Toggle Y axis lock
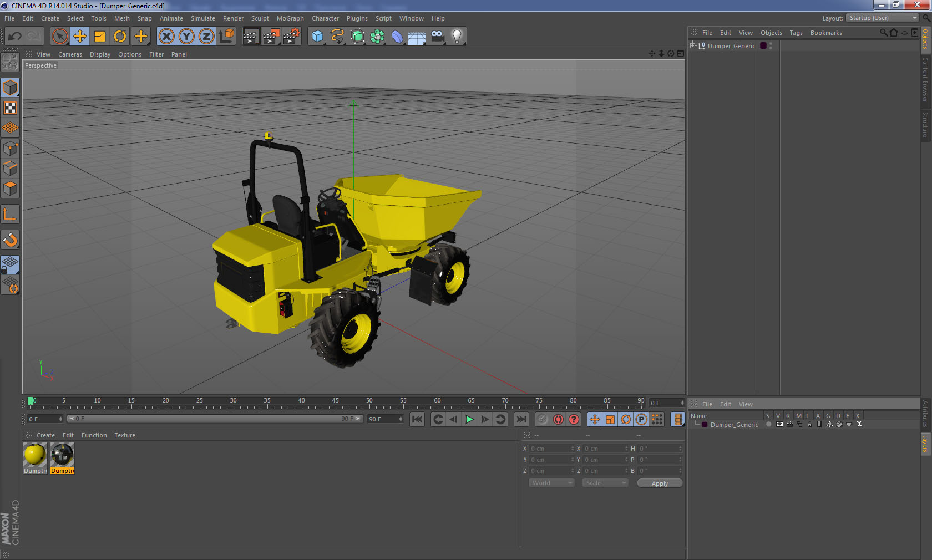 tap(186, 37)
